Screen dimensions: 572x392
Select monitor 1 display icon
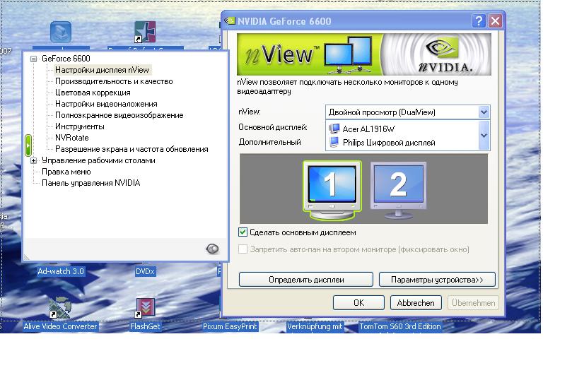click(331, 186)
